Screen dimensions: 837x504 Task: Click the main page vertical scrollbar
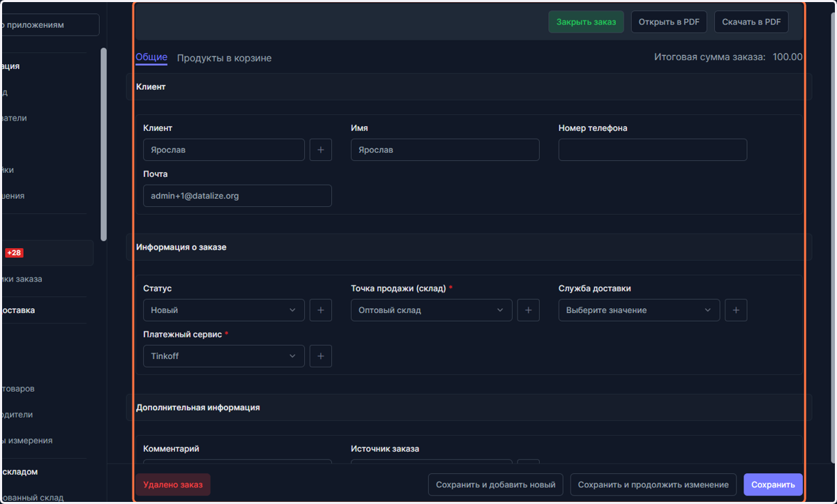834,237
